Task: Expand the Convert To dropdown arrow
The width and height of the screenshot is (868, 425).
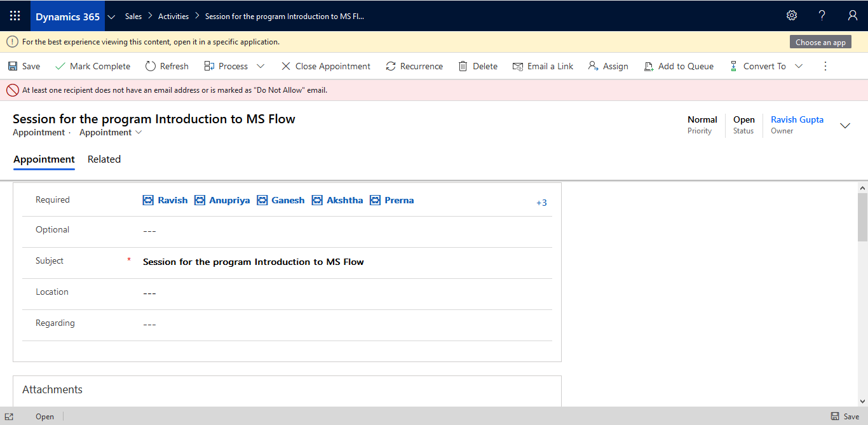Action: click(x=799, y=66)
